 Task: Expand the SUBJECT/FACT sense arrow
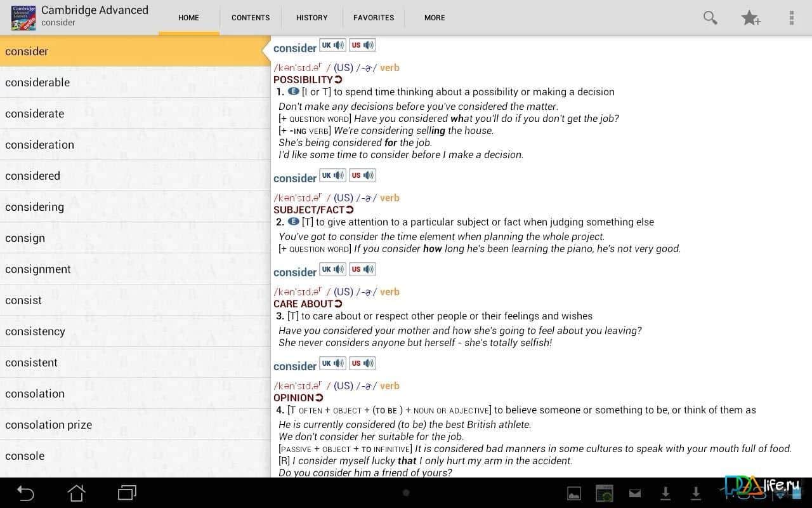point(350,210)
